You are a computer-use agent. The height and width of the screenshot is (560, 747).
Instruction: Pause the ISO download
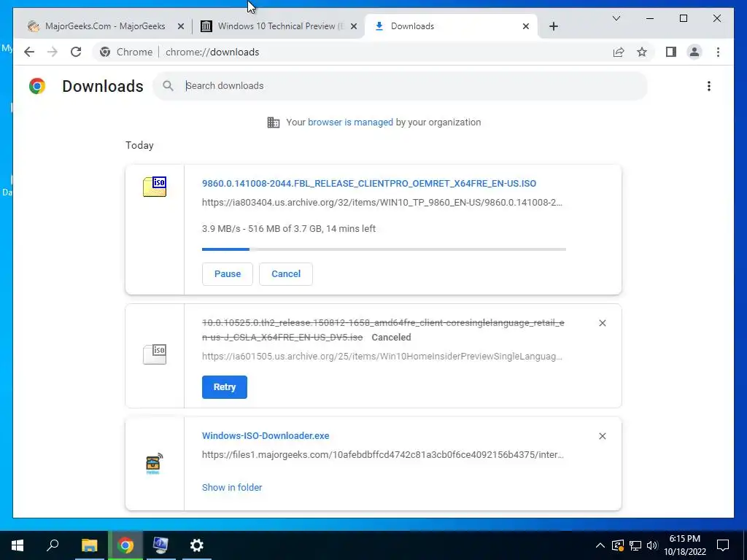tap(228, 274)
